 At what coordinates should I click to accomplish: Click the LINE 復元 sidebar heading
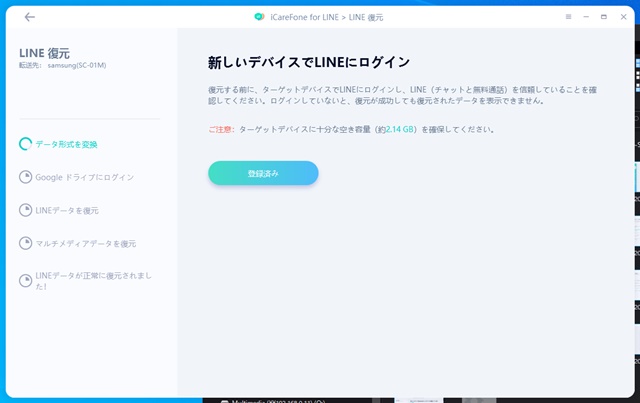pyautogui.click(x=44, y=53)
